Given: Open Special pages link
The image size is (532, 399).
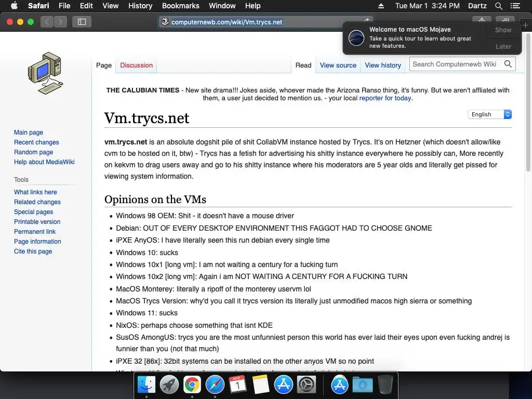Looking at the screenshot, I should coord(34,212).
